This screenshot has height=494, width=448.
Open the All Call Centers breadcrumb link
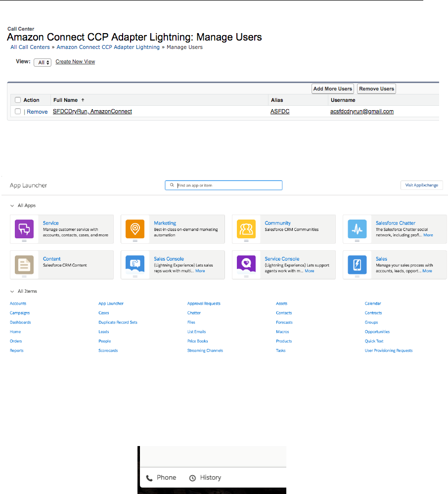(30, 47)
